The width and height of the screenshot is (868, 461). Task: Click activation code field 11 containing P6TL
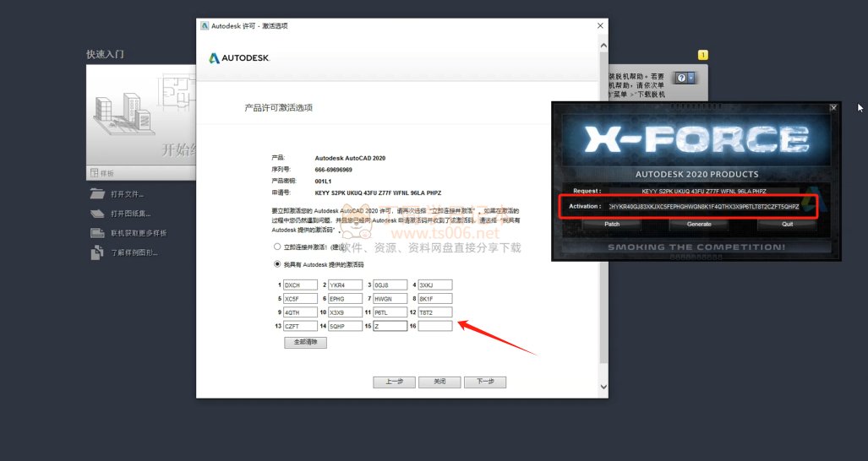(x=390, y=312)
